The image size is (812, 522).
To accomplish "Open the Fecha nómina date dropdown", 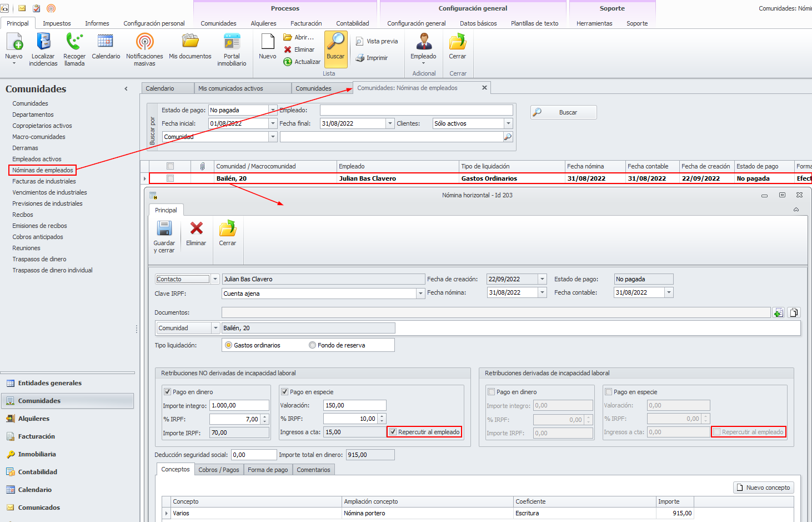I will [x=543, y=292].
